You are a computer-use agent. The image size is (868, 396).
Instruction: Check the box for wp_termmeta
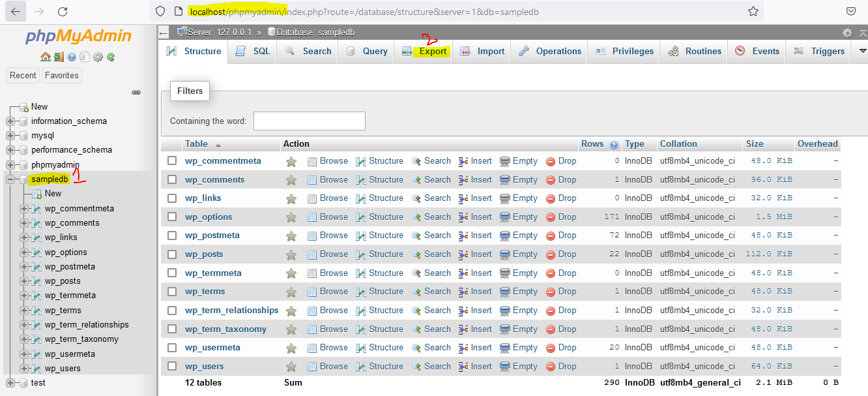[172, 273]
